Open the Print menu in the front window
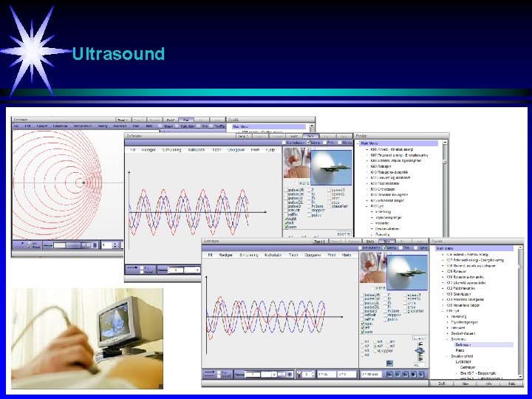The width and height of the screenshot is (532, 399). click(332, 255)
